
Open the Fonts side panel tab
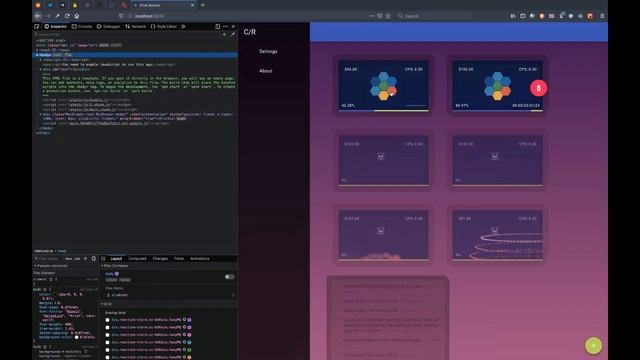(x=179, y=259)
